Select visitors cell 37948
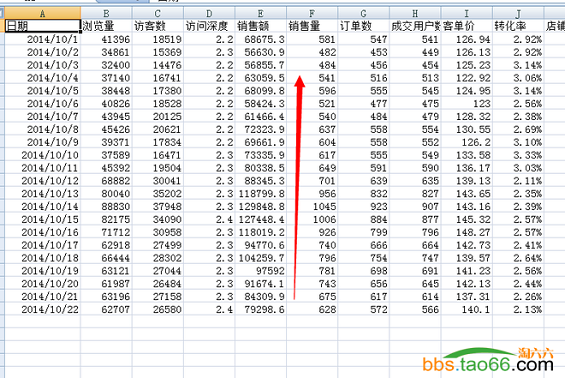This screenshot has height=378, width=565. (158, 206)
